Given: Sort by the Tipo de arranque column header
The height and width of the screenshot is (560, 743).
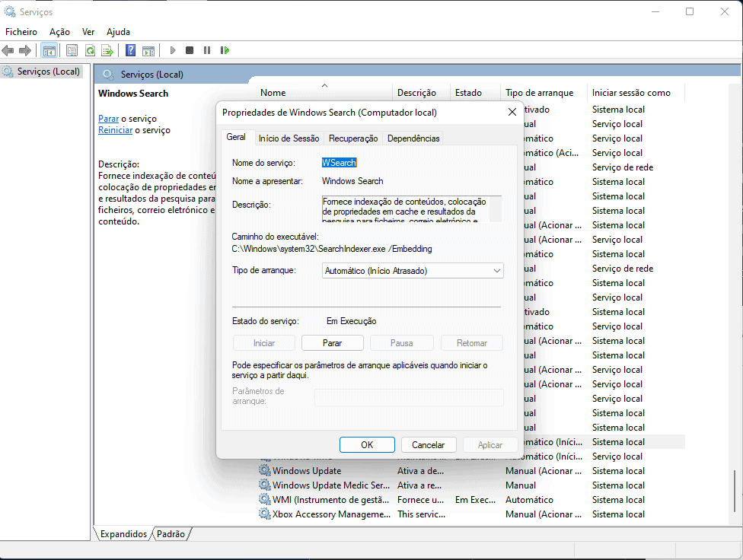Looking at the screenshot, I should tap(544, 92).
